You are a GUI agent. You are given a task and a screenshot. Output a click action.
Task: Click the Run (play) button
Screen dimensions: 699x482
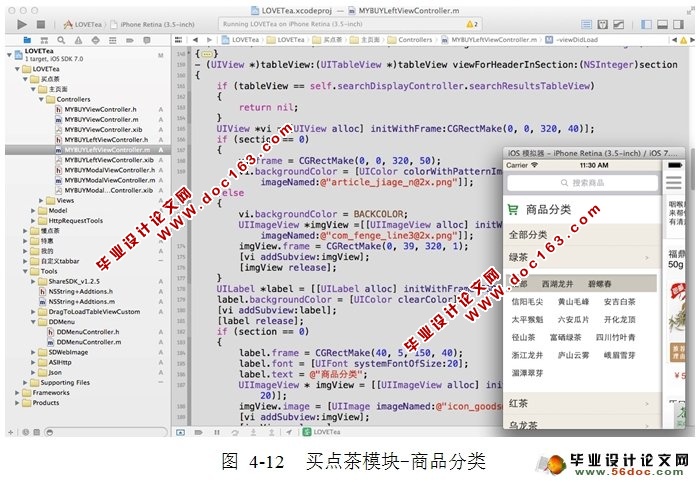point(21,24)
